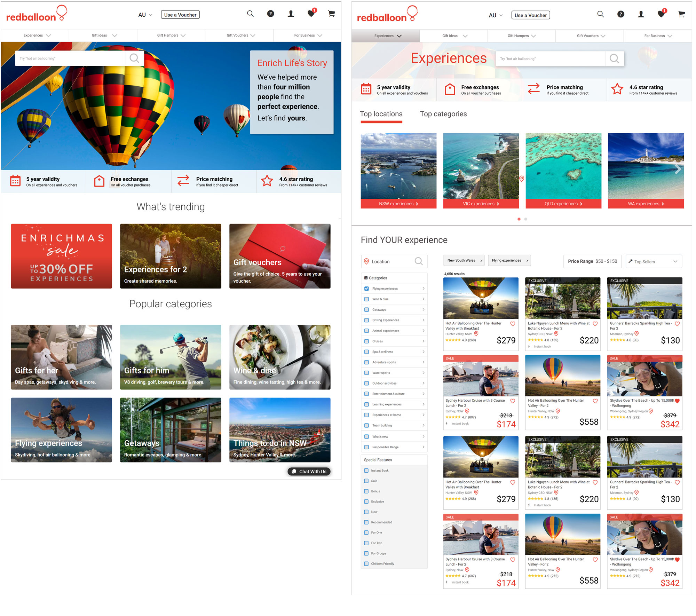Enable Sale special feature checkbox
Screen dimensions: 696x616
(x=366, y=481)
